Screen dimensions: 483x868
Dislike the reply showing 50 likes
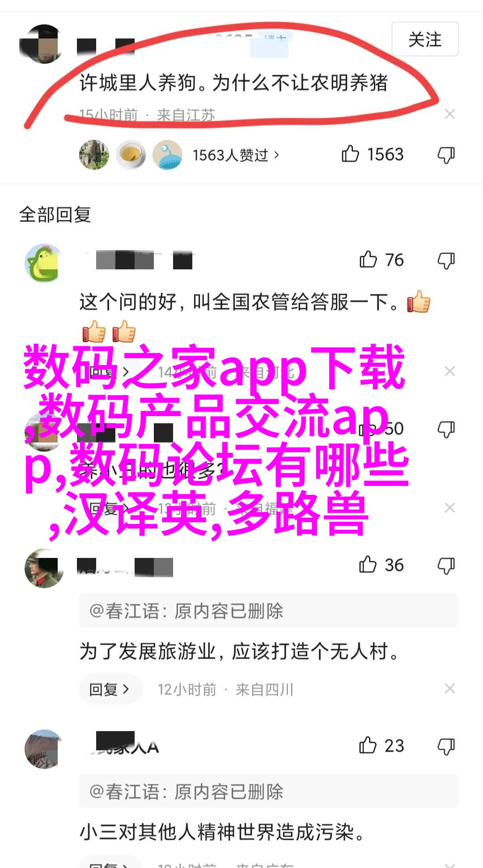tap(446, 429)
